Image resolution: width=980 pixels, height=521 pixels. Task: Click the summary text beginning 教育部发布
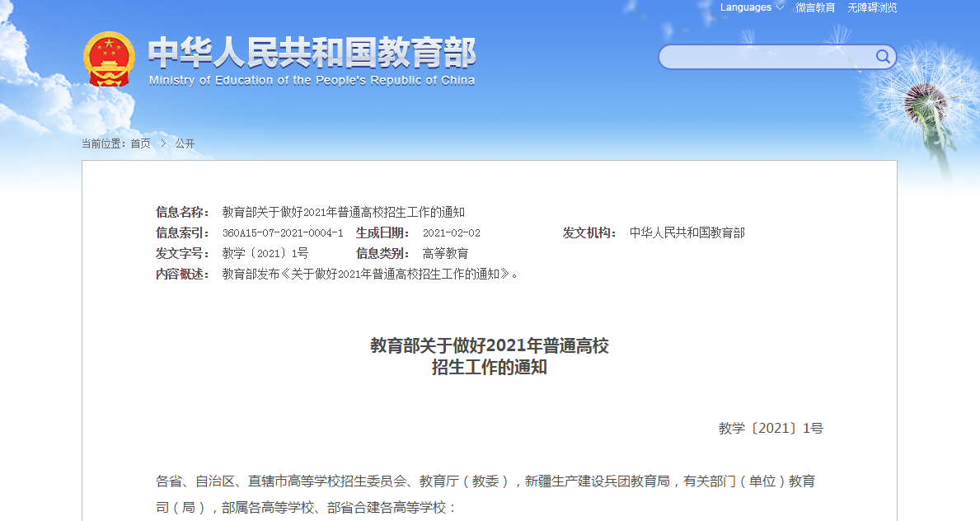(x=370, y=274)
